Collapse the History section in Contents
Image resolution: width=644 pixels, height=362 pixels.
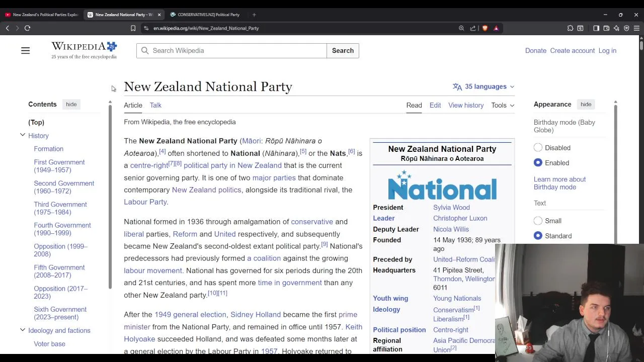tap(23, 135)
